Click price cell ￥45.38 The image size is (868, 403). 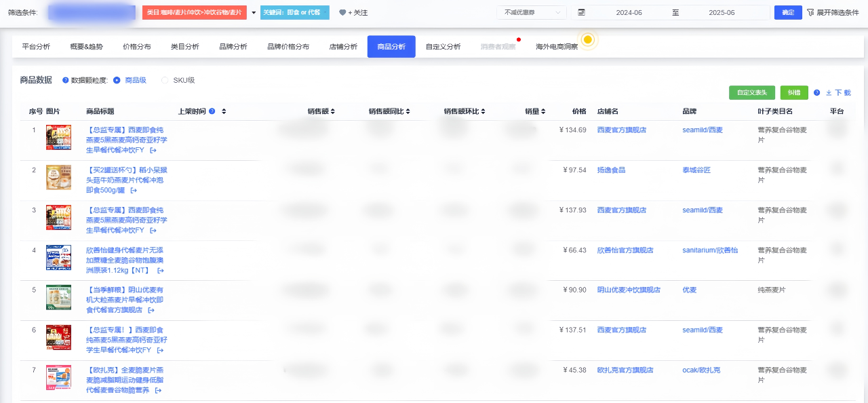point(574,370)
